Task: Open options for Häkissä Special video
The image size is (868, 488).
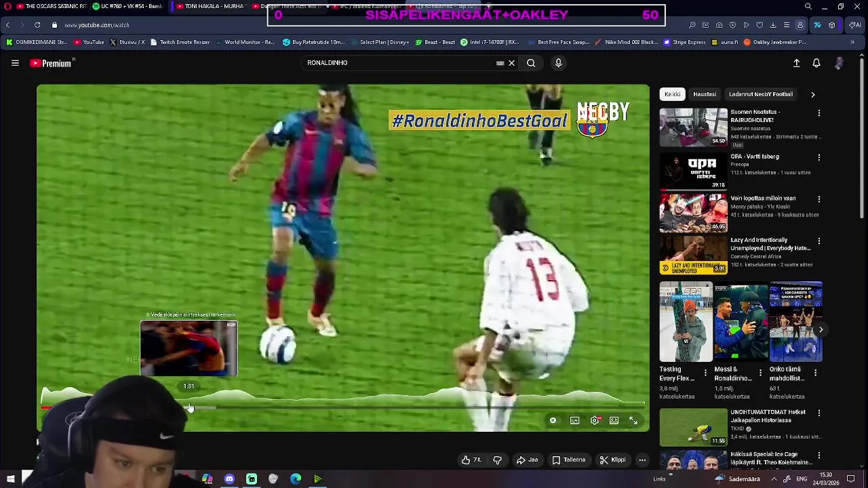Action: click(x=818, y=455)
